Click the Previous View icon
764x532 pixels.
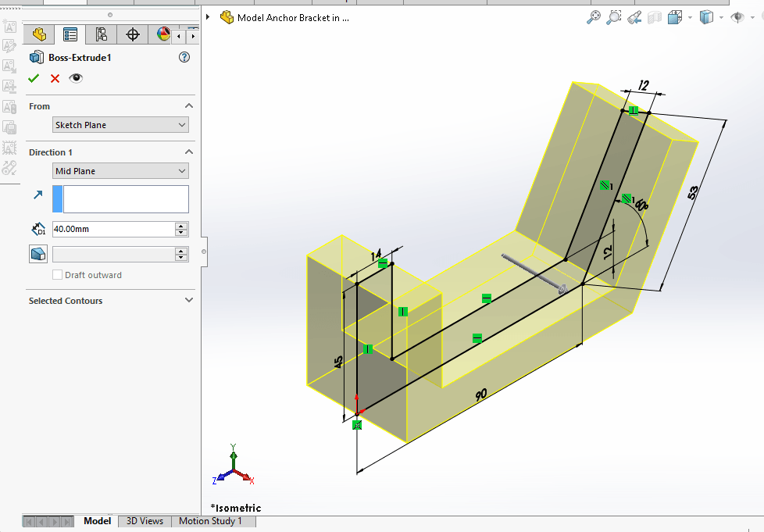(x=634, y=16)
